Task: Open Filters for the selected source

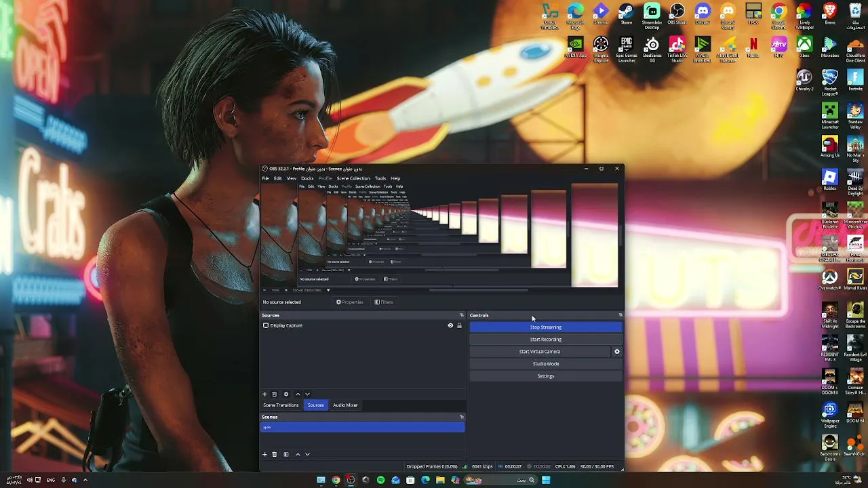Action: pos(384,302)
